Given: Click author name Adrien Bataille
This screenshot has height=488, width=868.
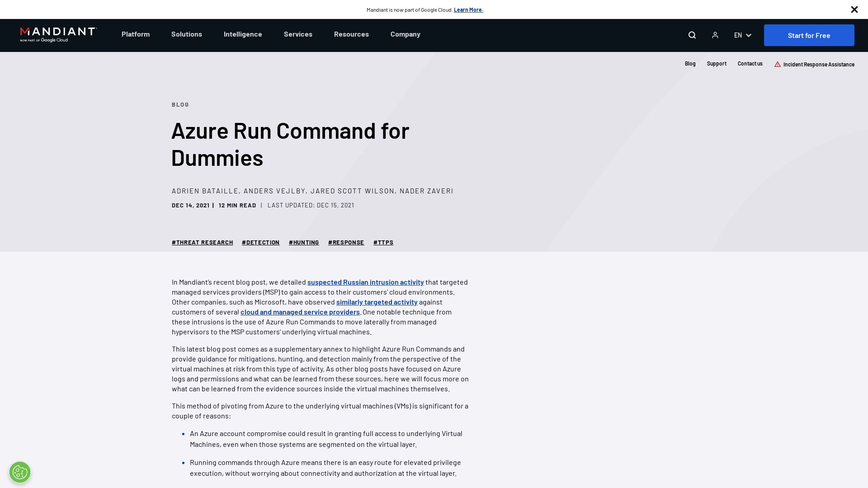Looking at the screenshot, I should coord(205,191).
